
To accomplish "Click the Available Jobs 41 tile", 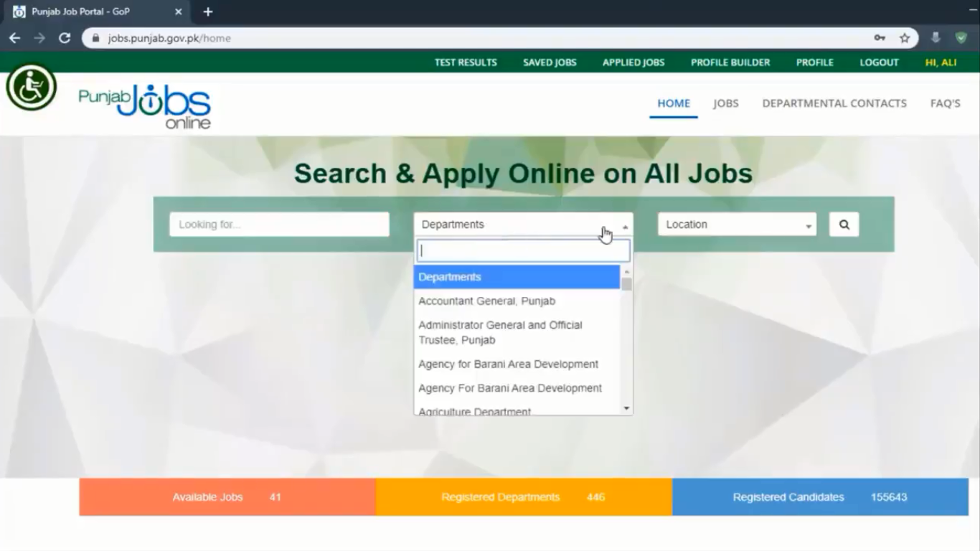I will [227, 497].
